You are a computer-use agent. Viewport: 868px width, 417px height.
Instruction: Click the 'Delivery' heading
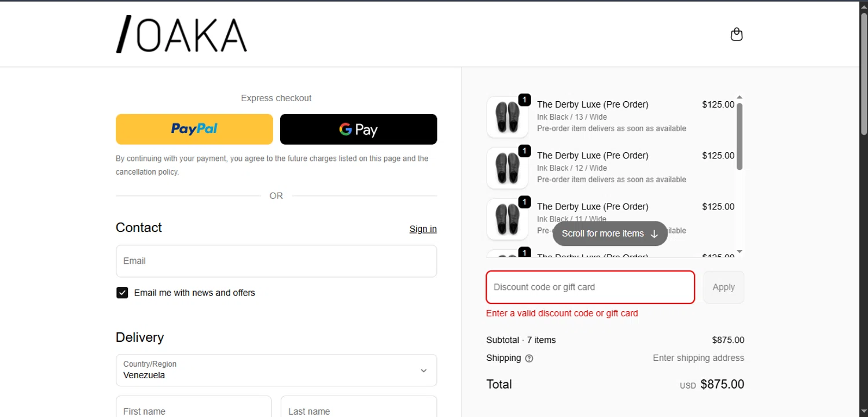tap(139, 337)
